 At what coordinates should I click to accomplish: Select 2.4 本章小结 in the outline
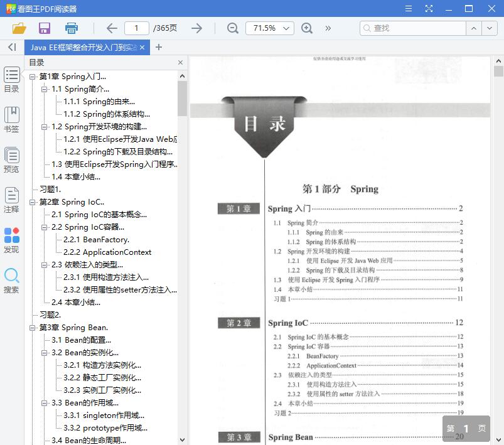pos(76,303)
